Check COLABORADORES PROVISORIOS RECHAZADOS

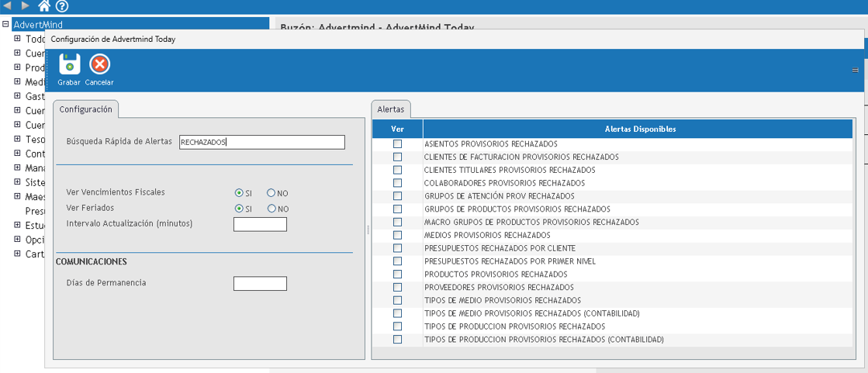397,183
